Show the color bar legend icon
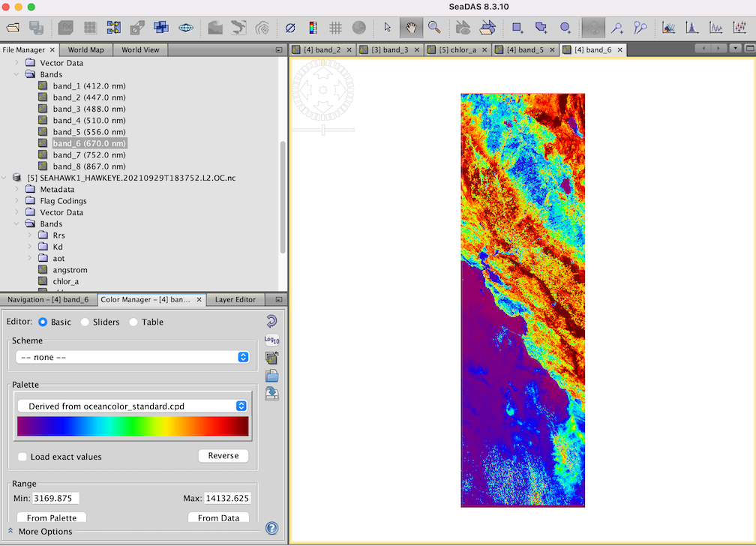The height and width of the screenshot is (546, 756). click(x=313, y=28)
